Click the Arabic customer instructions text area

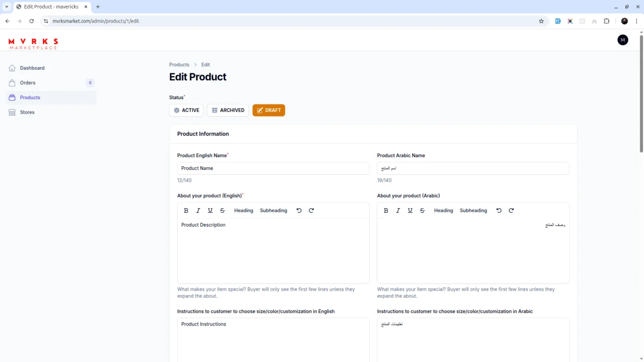coord(473,340)
